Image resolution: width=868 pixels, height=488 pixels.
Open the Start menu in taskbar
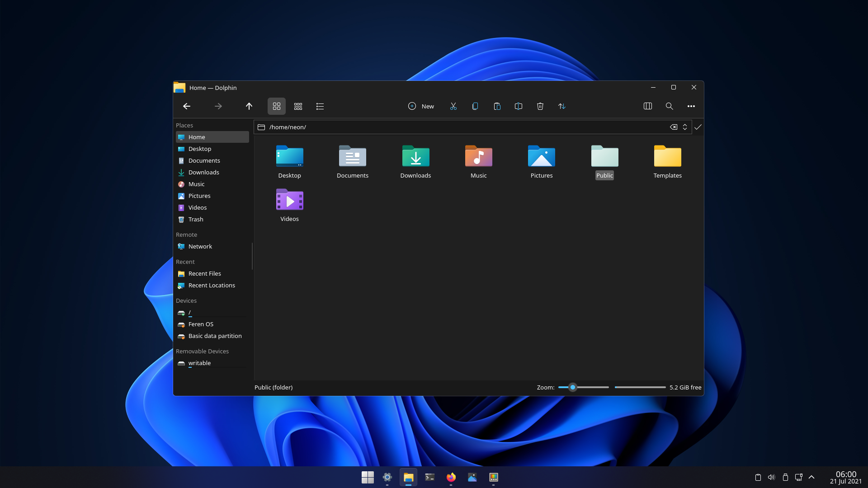click(x=368, y=477)
